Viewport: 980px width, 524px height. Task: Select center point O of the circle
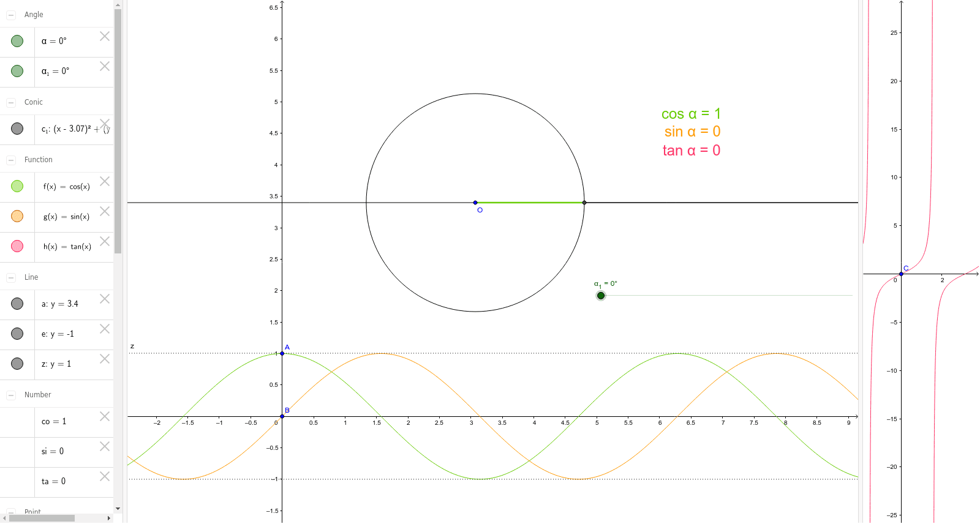tap(475, 203)
